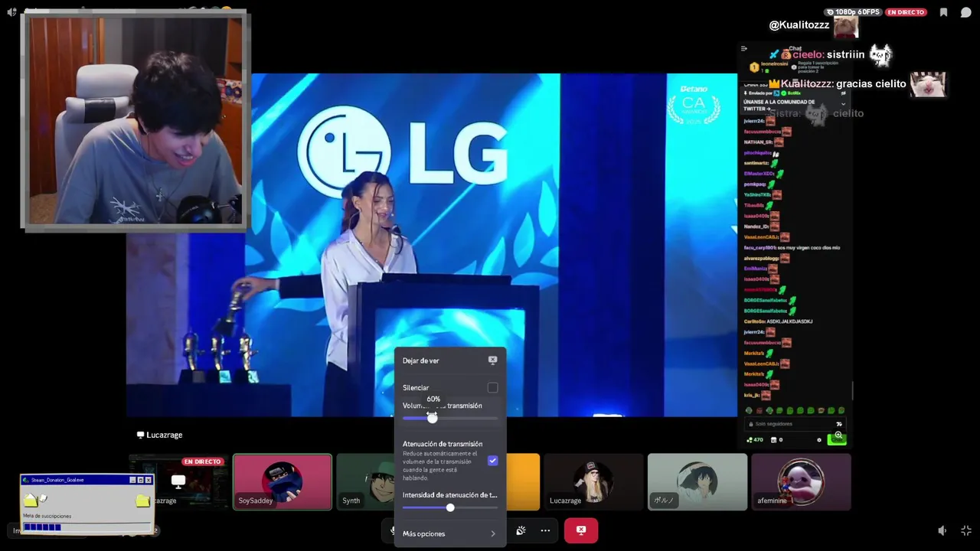Click the lock icon in chat input

tap(750, 423)
